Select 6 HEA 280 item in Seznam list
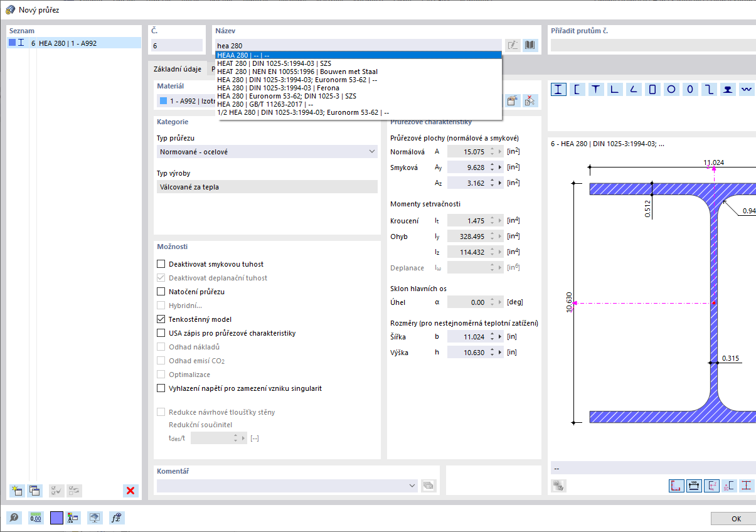 tap(74, 43)
